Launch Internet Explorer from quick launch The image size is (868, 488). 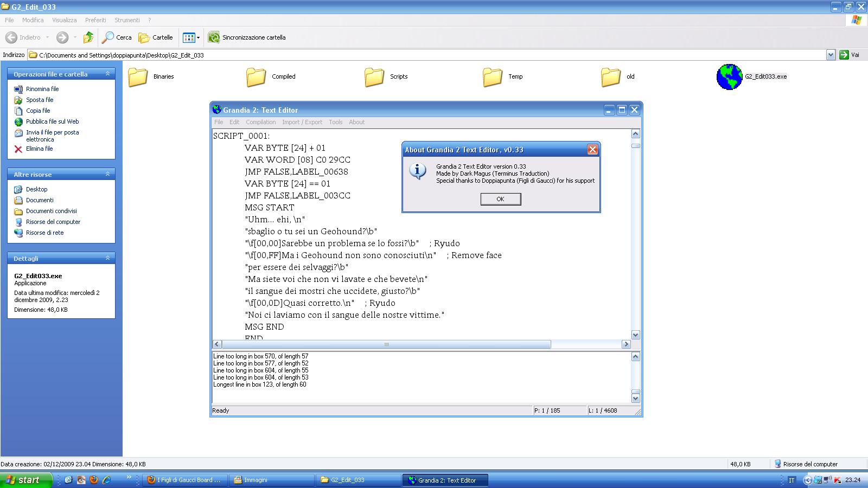[x=107, y=480]
